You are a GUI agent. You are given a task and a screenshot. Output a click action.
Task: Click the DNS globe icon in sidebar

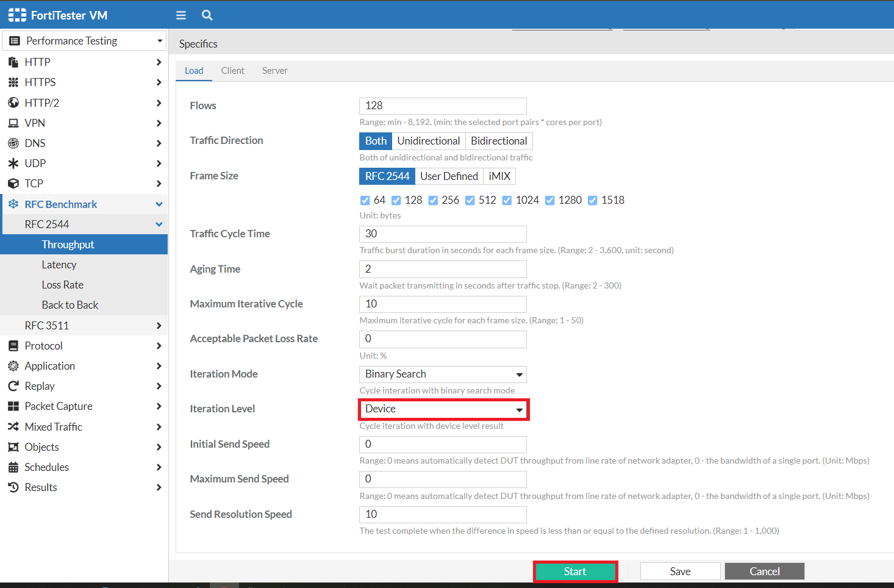(13, 143)
